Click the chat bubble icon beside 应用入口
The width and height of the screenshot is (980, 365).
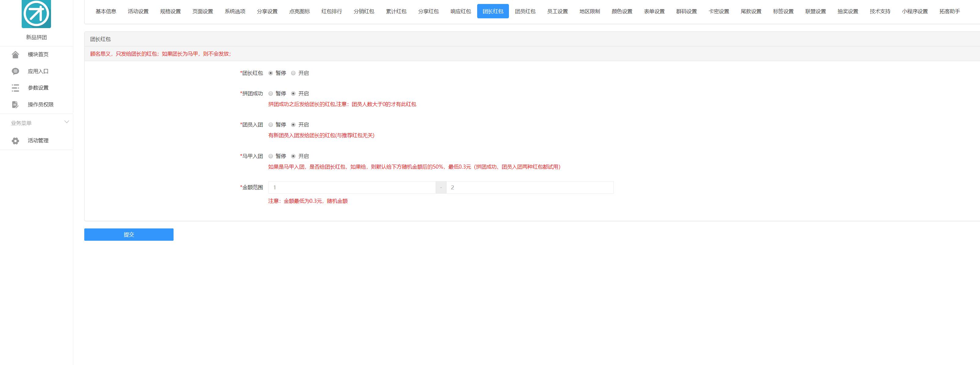(15, 71)
